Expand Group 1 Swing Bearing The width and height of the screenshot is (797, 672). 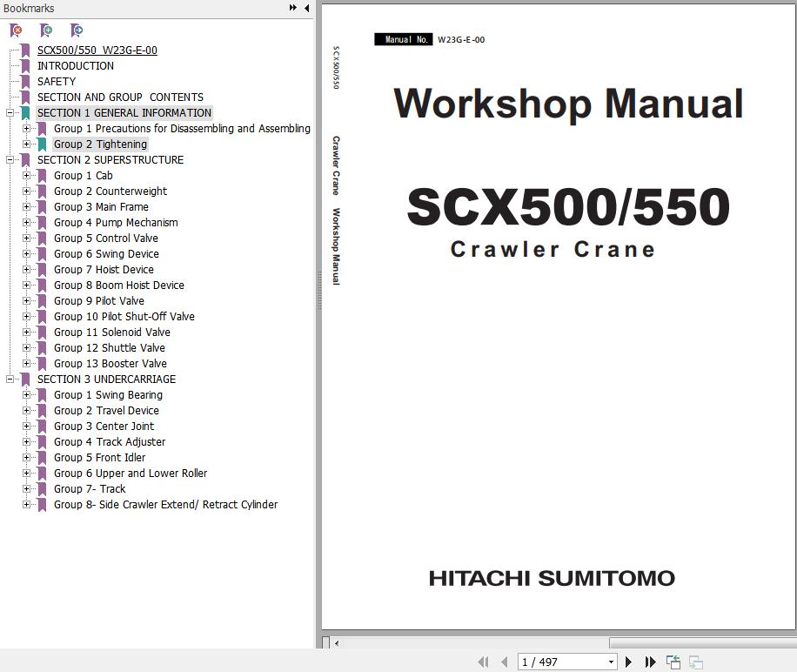coord(26,395)
